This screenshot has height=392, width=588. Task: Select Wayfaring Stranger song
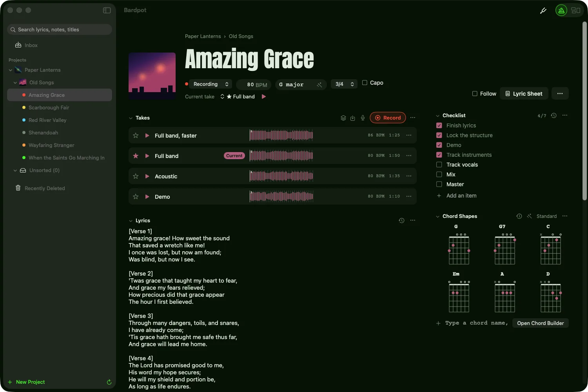(x=60, y=145)
